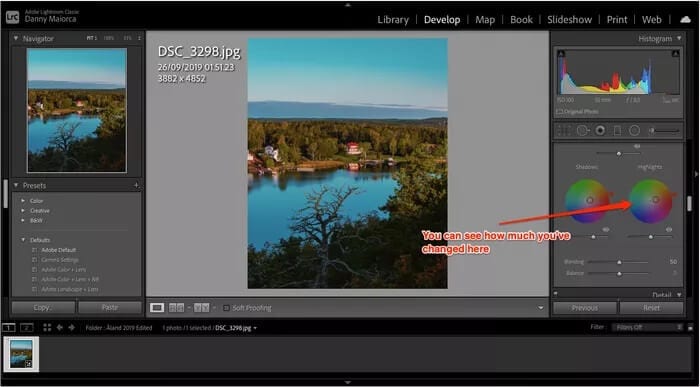
Task: Collapse the Presets panel triangle
Action: pos(16,185)
